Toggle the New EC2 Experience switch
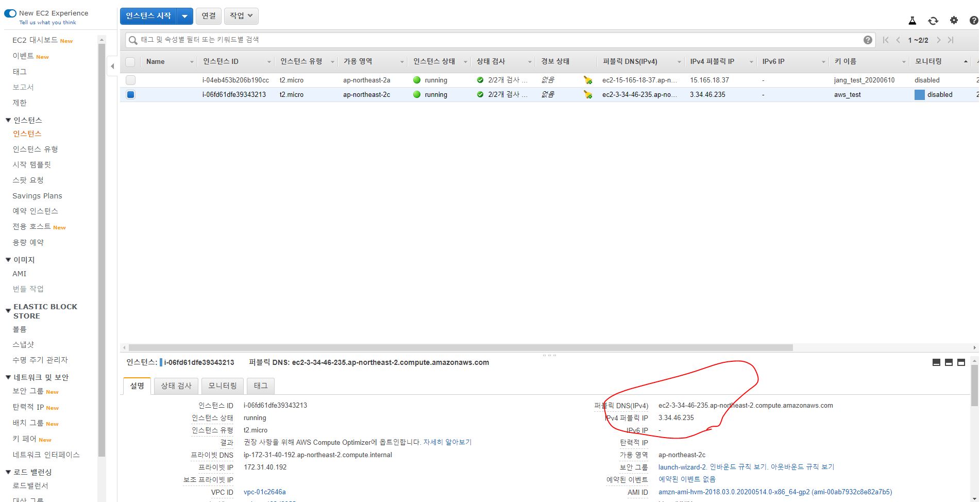 [x=10, y=13]
